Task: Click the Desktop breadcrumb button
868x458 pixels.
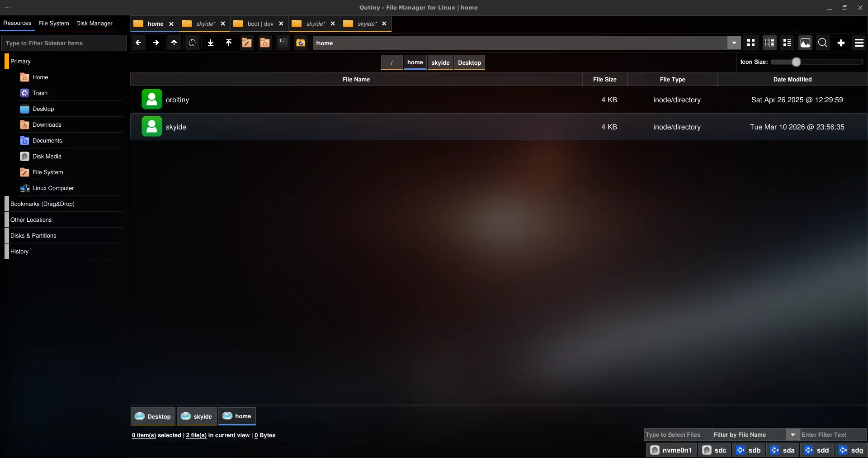Action: click(469, 63)
